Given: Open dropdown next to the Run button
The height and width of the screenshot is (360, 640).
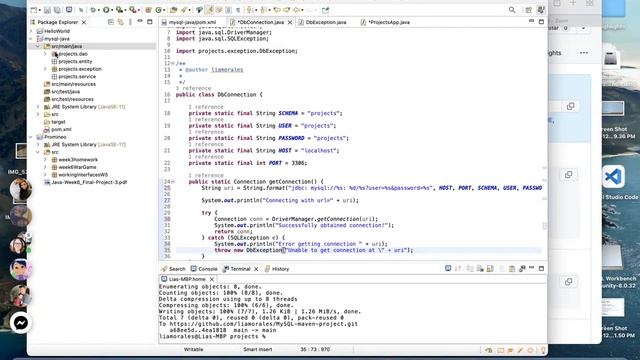Looking at the screenshot, I should pos(112,10).
